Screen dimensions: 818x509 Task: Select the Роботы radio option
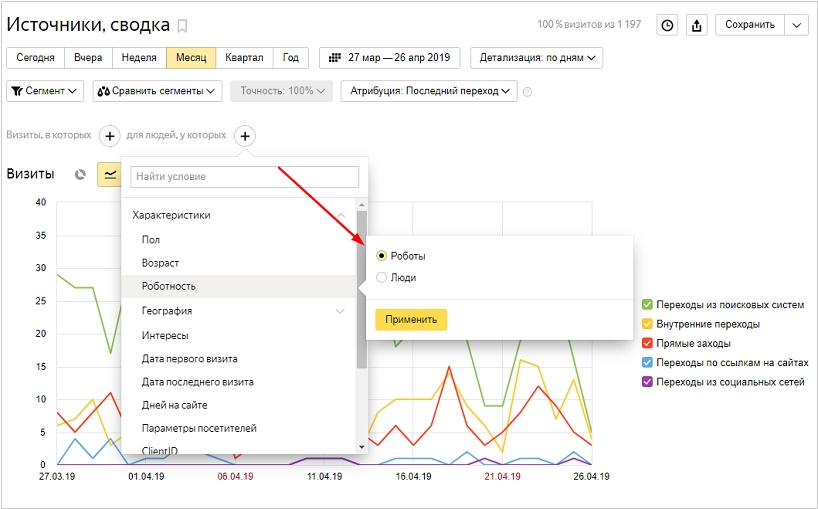pos(381,256)
